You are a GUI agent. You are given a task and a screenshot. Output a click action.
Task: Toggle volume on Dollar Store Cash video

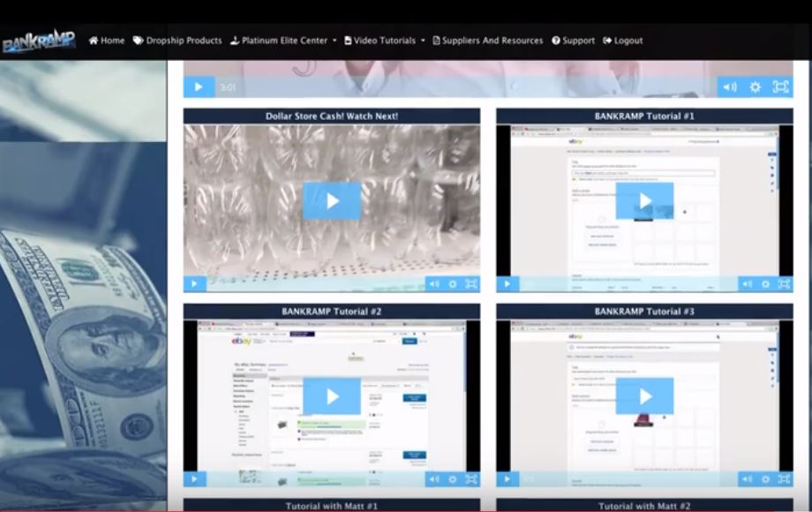(434, 283)
